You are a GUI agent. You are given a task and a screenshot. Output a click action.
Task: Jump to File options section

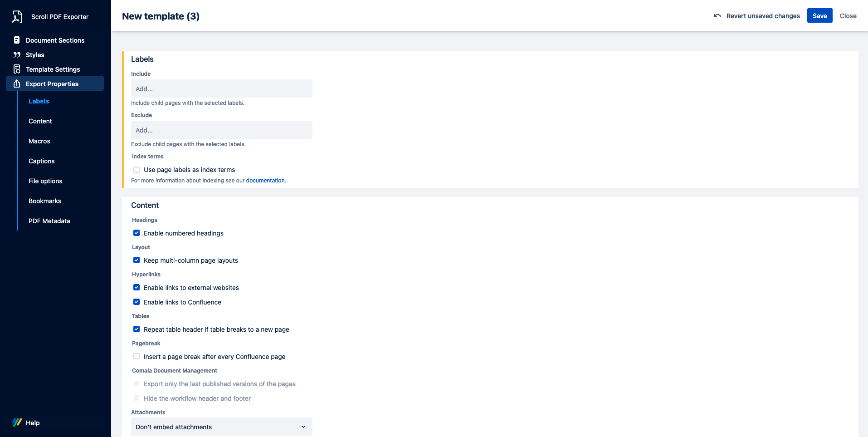coord(45,181)
